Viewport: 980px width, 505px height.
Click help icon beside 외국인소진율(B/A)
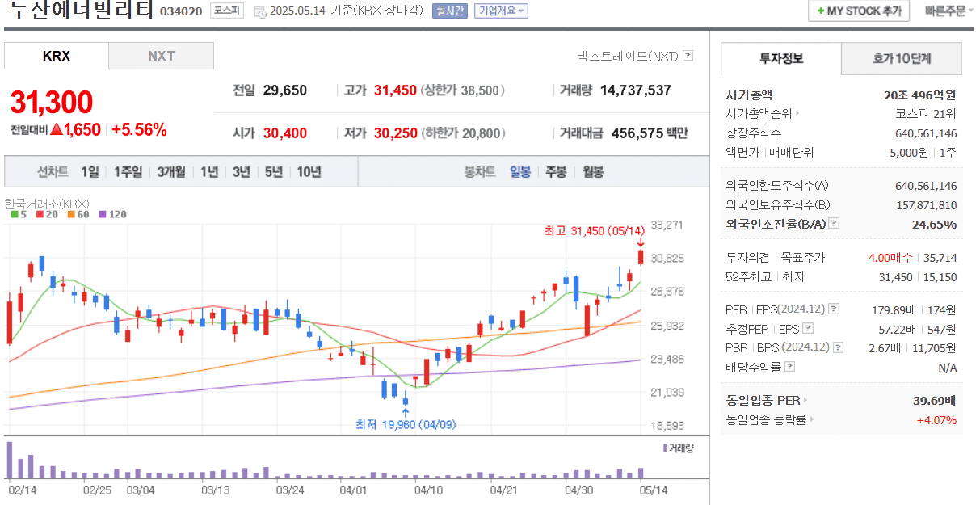click(834, 224)
